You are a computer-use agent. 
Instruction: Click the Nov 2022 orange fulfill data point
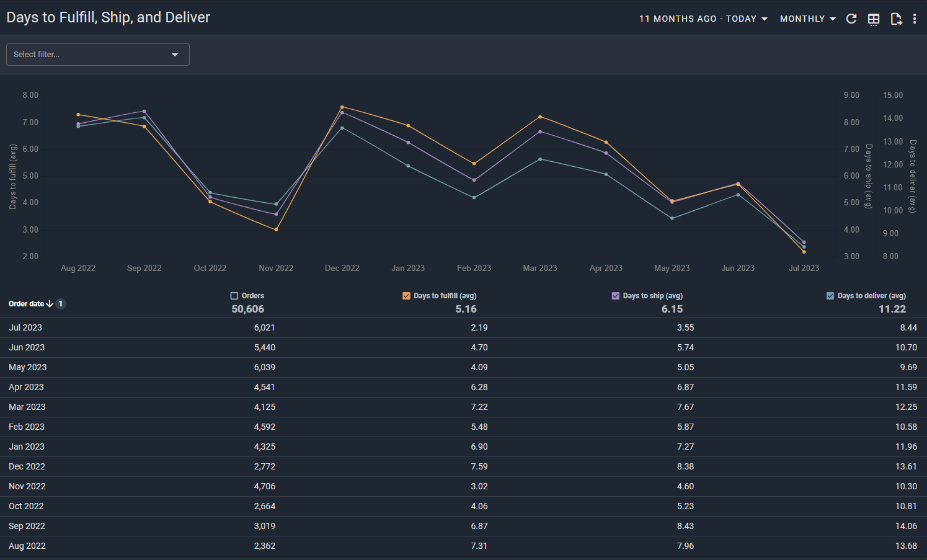(x=276, y=229)
